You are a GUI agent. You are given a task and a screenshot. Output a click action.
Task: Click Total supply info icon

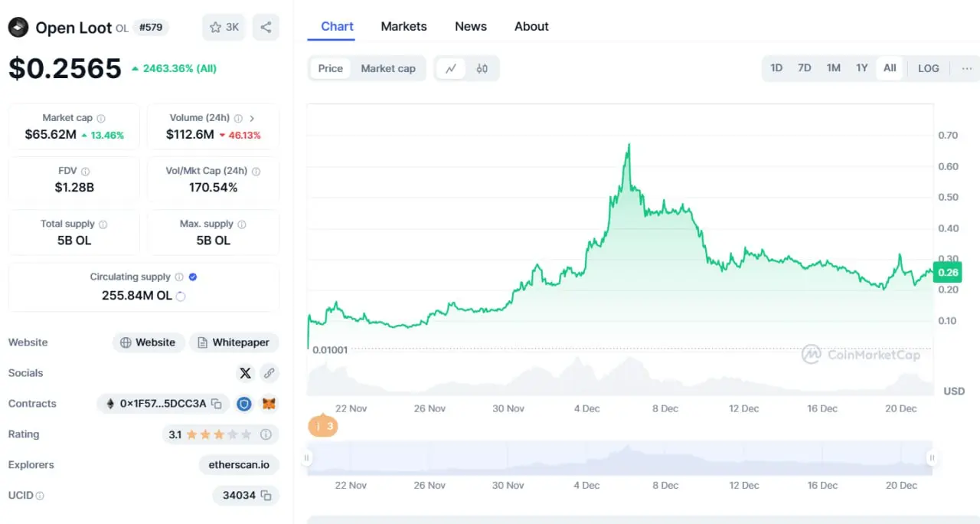click(x=103, y=224)
